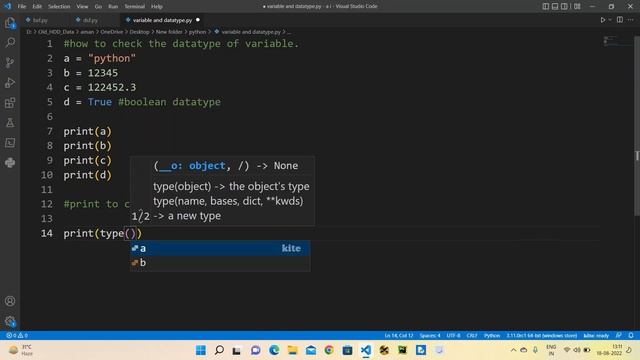Open the Edit menu
The image size is (640, 360).
point(37,7)
